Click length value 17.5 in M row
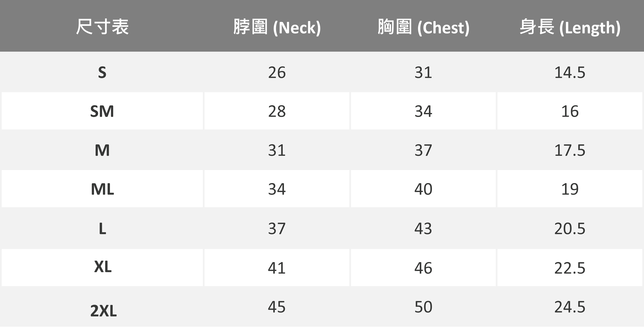Viewport: 644px width, 332px height. point(570,150)
